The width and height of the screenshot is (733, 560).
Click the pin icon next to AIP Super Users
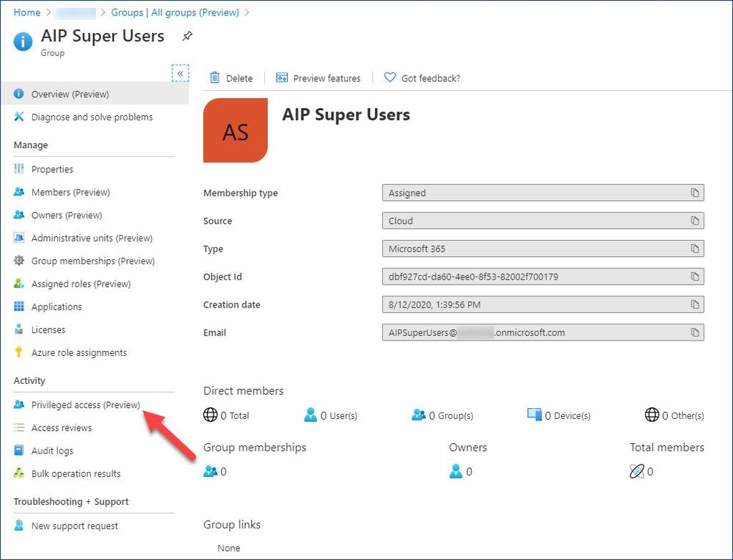coord(187,36)
